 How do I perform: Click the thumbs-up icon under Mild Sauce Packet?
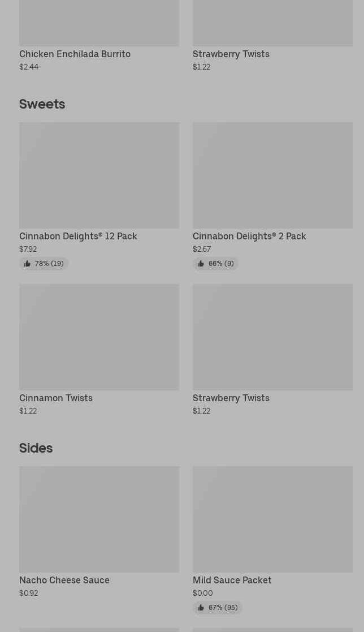click(x=201, y=608)
